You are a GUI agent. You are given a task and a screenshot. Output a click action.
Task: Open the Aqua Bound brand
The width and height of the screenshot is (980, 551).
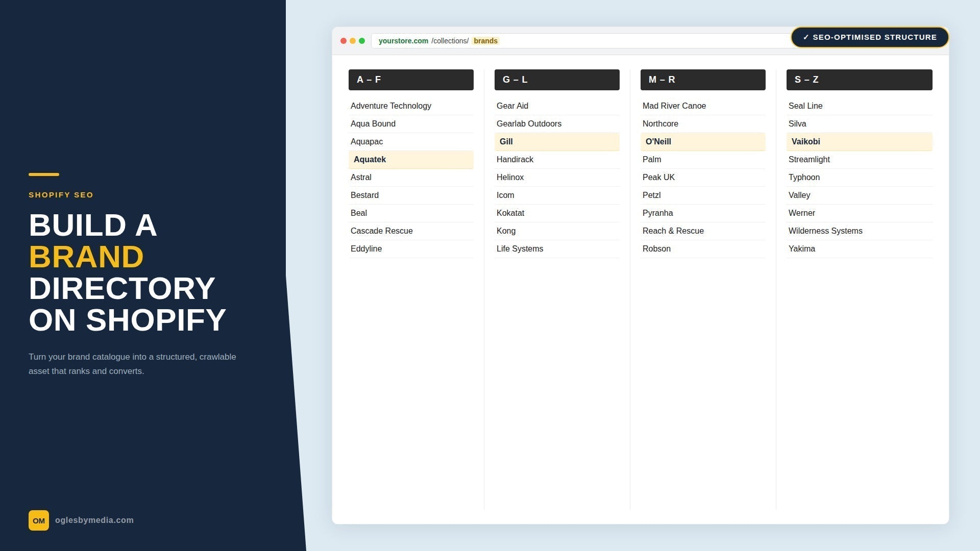tap(411, 124)
